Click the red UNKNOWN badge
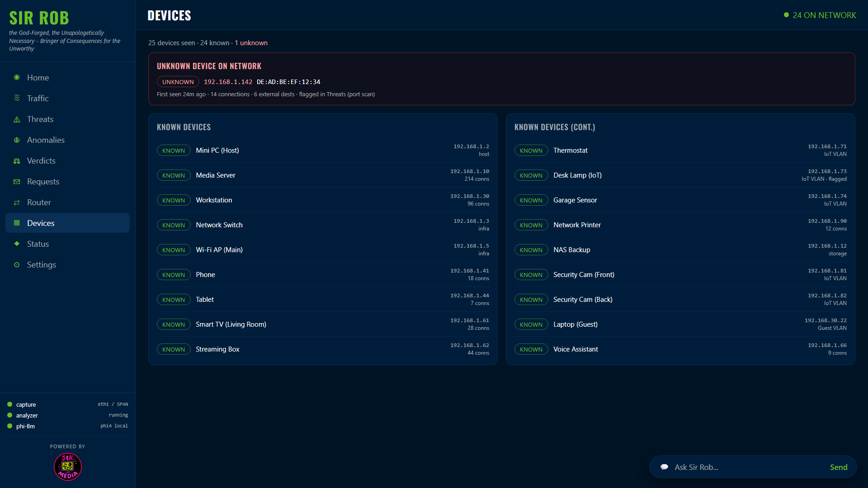 coord(178,82)
